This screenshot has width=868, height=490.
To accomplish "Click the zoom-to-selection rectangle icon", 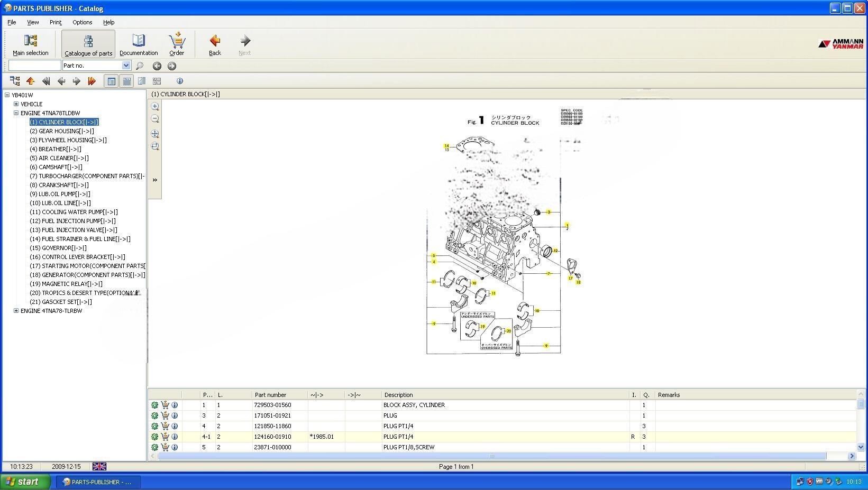I will click(x=155, y=146).
